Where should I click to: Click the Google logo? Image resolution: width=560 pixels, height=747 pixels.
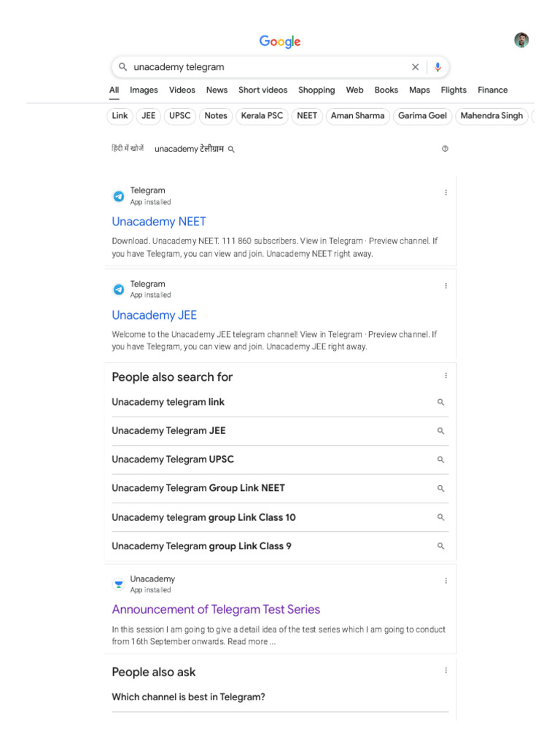280,42
